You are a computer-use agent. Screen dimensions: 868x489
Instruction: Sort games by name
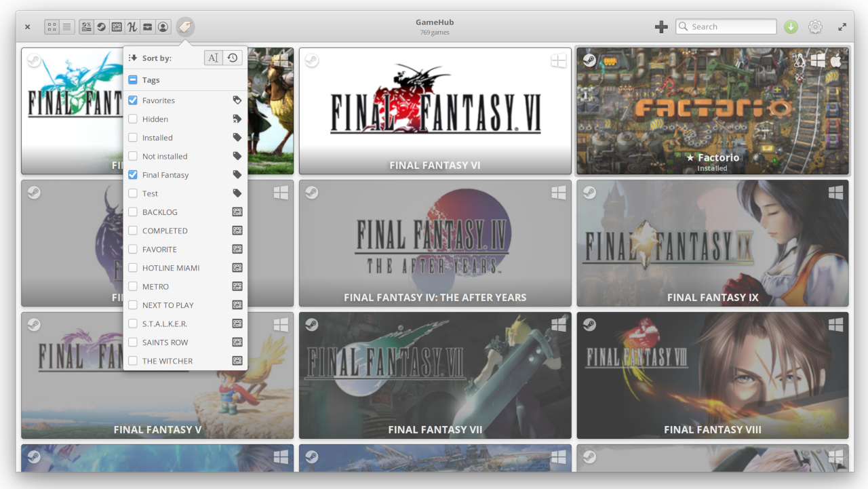214,58
